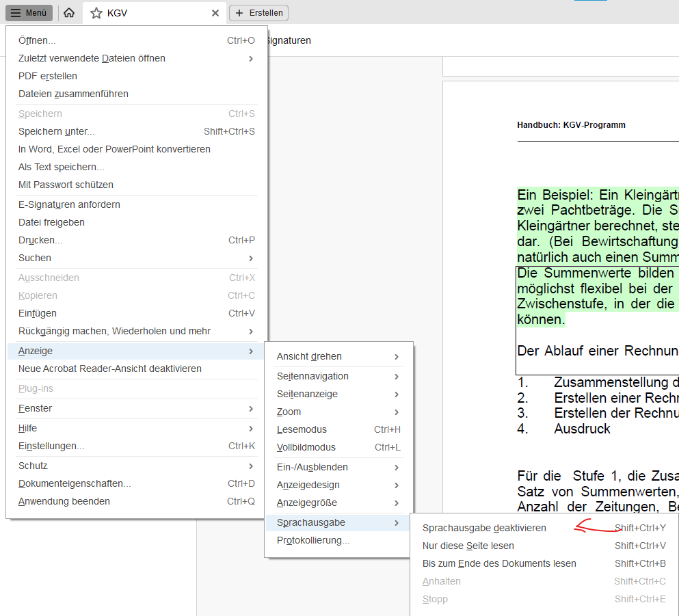The image size is (679, 616).
Task: Expand Zuletzt verwendete Dateien öffnen
Action: click(136, 58)
